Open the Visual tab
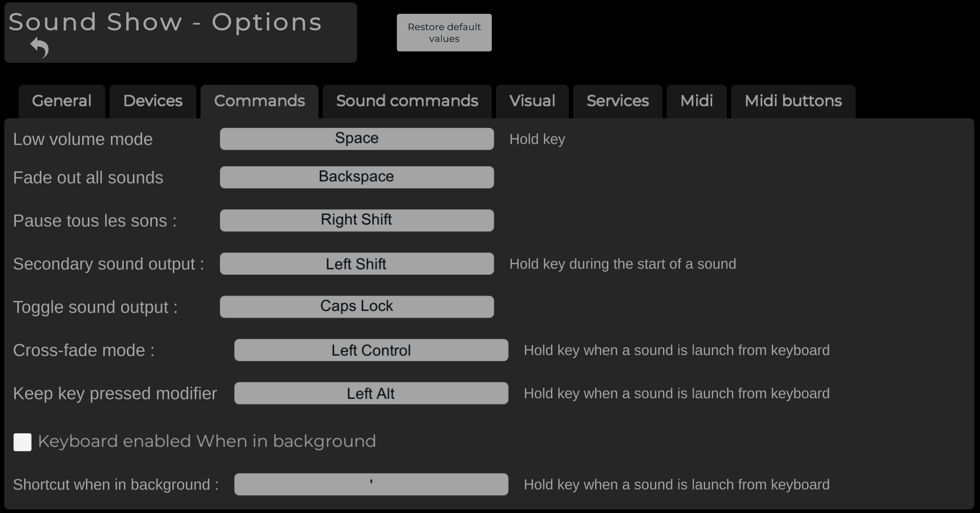This screenshot has width=980, height=513. point(532,101)
